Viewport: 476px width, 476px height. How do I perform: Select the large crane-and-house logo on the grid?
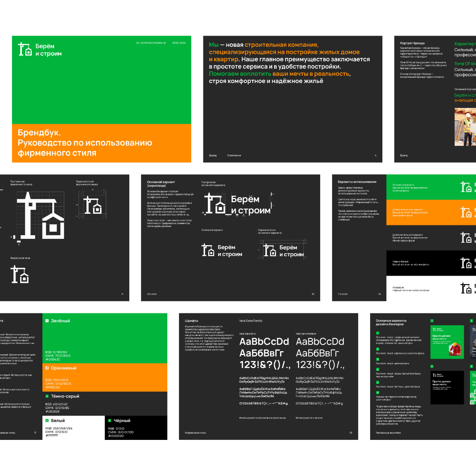[x=40, y=216]
